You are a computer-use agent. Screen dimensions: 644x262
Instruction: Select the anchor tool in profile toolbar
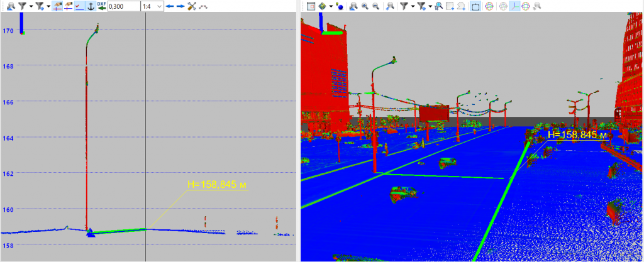point(91,6)
